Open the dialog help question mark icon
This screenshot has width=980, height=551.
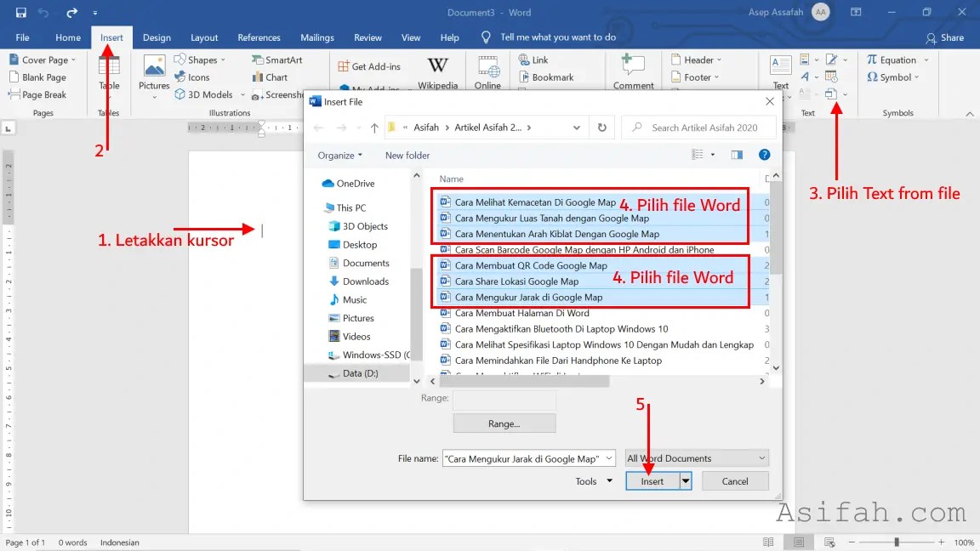coord(764,155)
